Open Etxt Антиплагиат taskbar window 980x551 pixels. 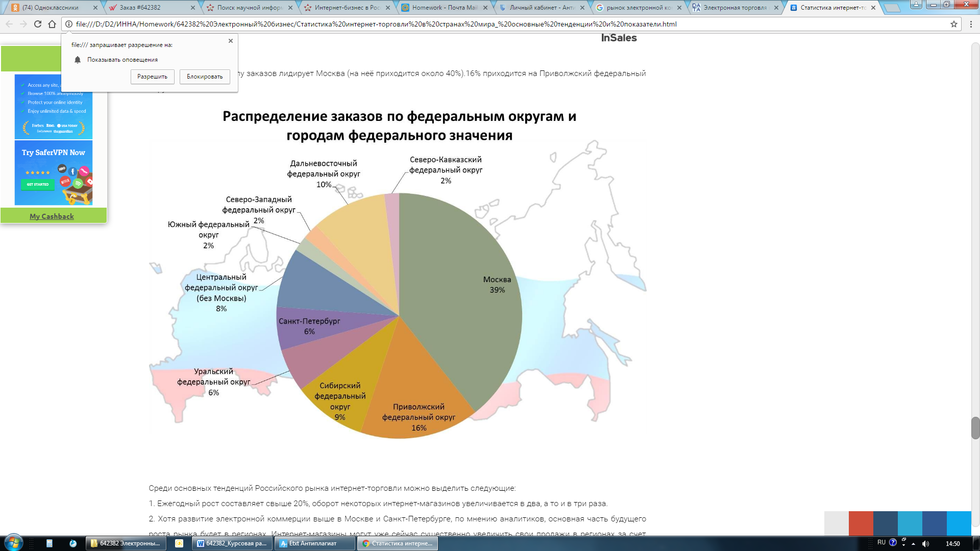pos(313,543)
